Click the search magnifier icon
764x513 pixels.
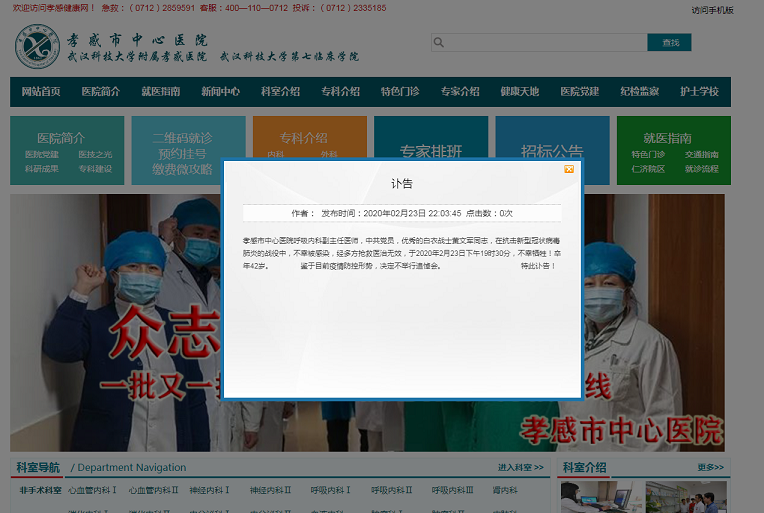439,42
